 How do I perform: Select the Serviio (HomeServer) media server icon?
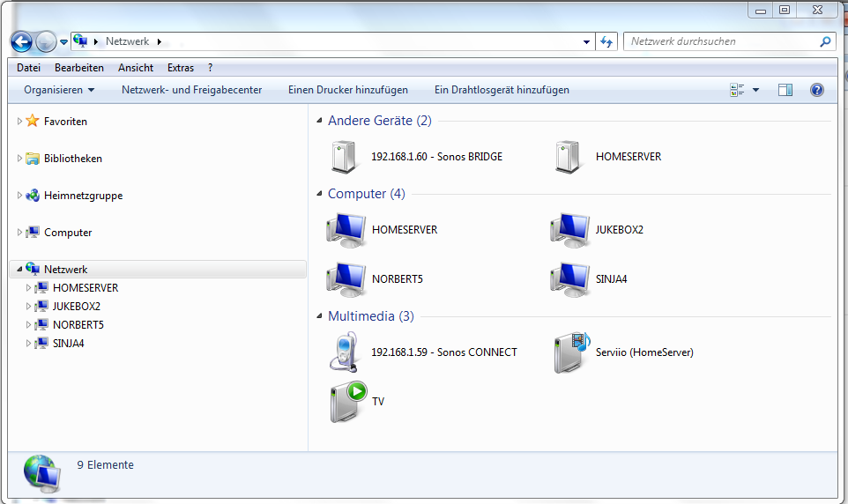coord(570,352)
